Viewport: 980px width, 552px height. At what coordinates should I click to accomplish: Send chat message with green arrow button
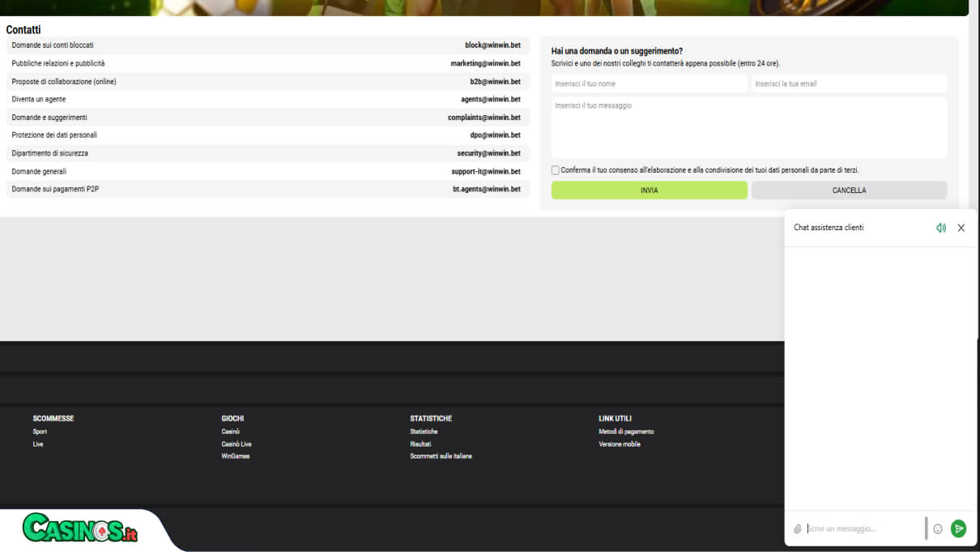959,528
